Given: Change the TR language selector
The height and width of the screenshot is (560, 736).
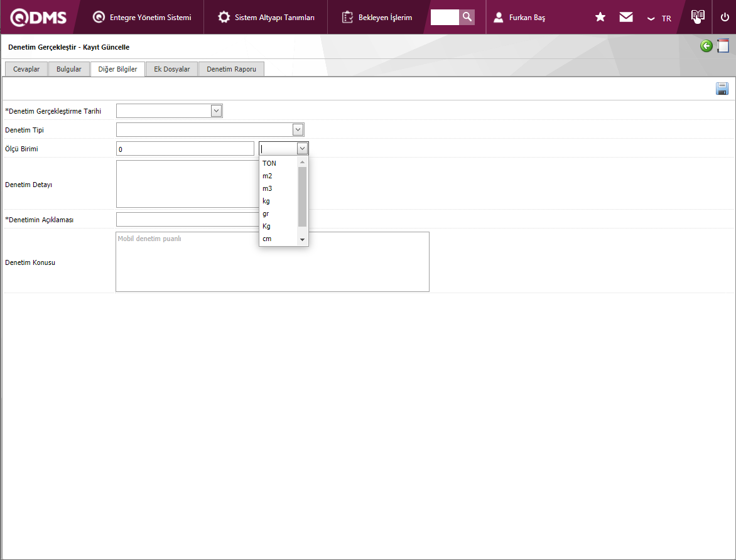Looking at the screenshot, I should point(660,18).
